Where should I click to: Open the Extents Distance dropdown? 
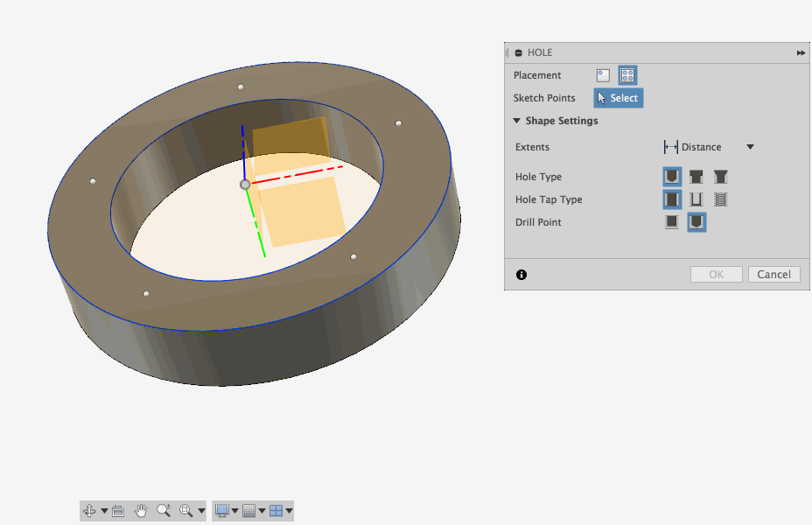click(x=750, y=147)
